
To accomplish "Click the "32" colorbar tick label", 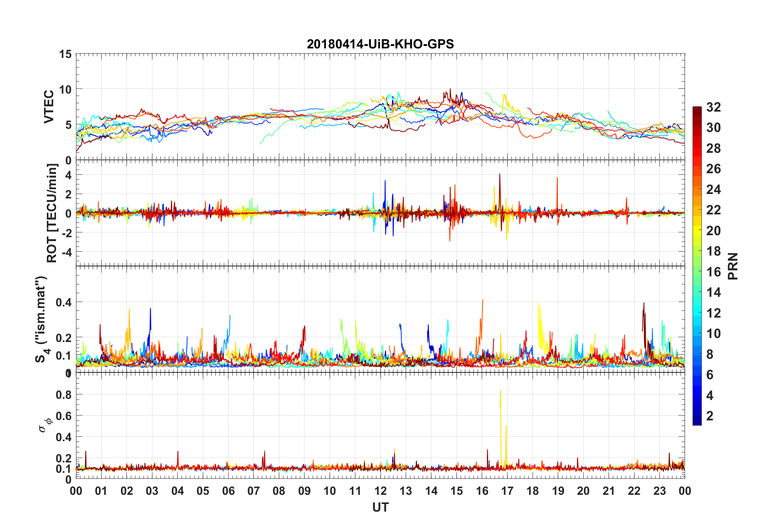I will [713, 107].
